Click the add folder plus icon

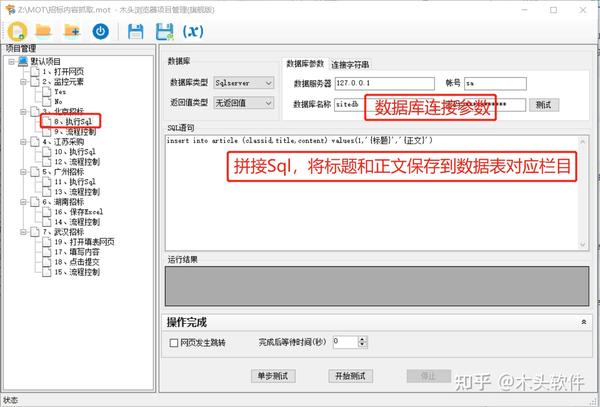point(72,31)
